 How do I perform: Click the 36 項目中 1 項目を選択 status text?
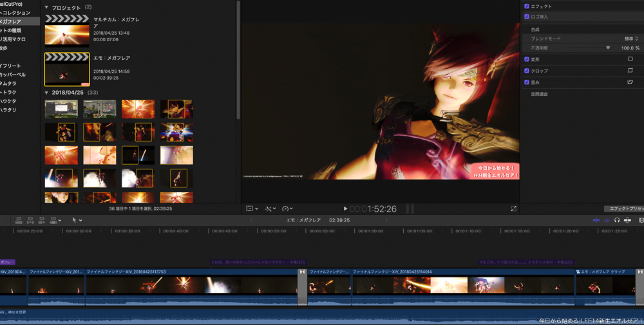tap(140, 209)
